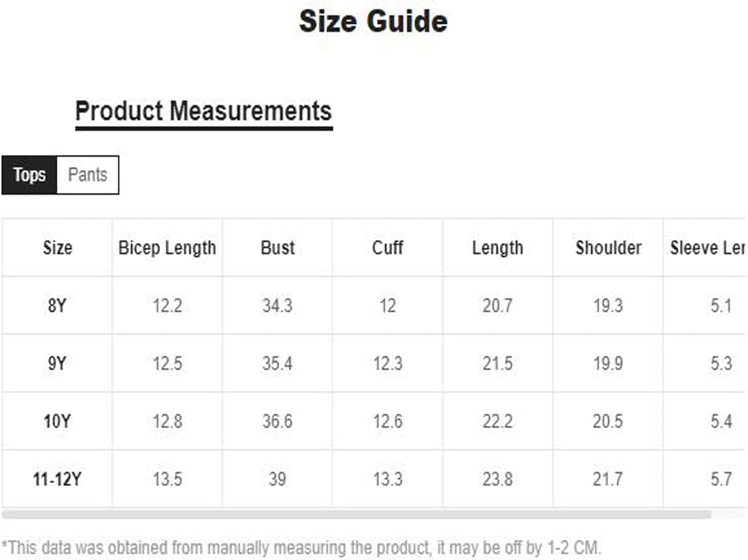
Task: Click the Cuff column header
Action: (x=387, y=248)
